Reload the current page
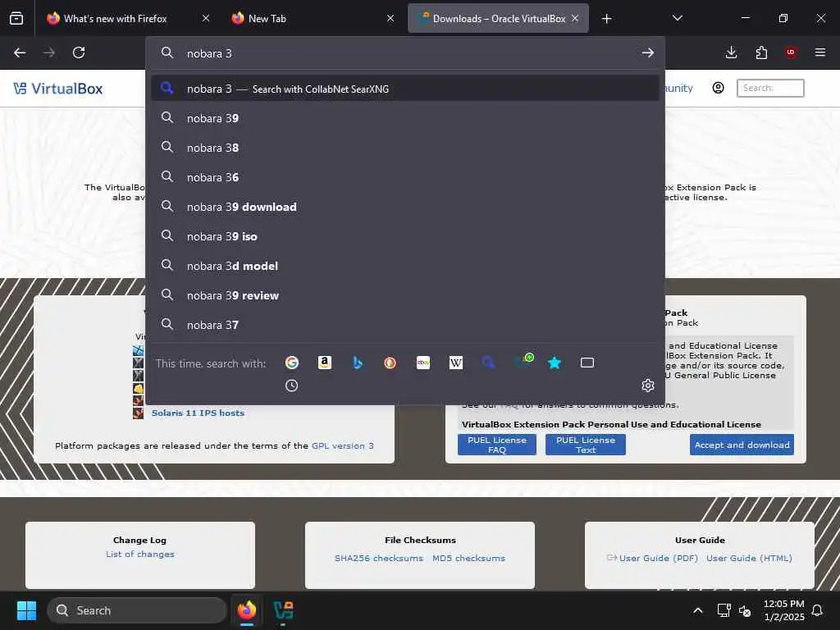This screenshot has height=630, width=840. (x=79, y=52)
